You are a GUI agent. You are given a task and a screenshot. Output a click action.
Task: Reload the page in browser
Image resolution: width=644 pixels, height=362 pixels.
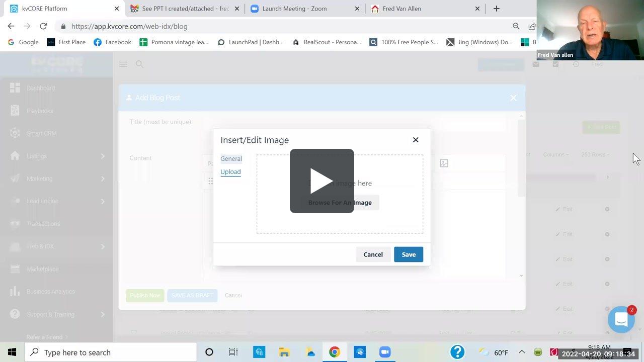(x=43, y=26)
